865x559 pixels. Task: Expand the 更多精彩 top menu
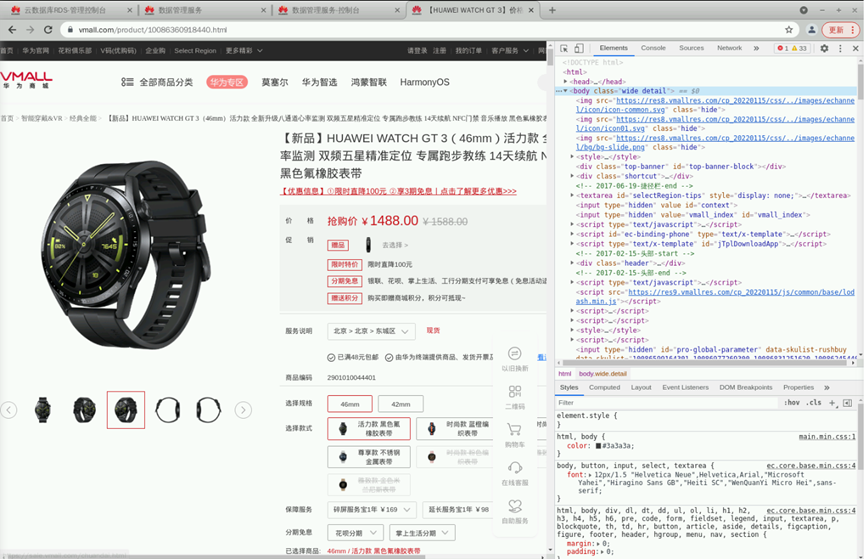point(244,51)
